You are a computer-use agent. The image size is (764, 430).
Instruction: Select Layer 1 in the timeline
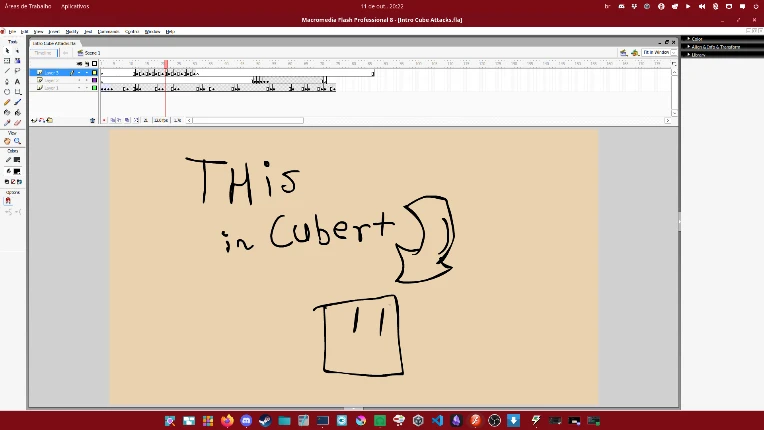52,88
